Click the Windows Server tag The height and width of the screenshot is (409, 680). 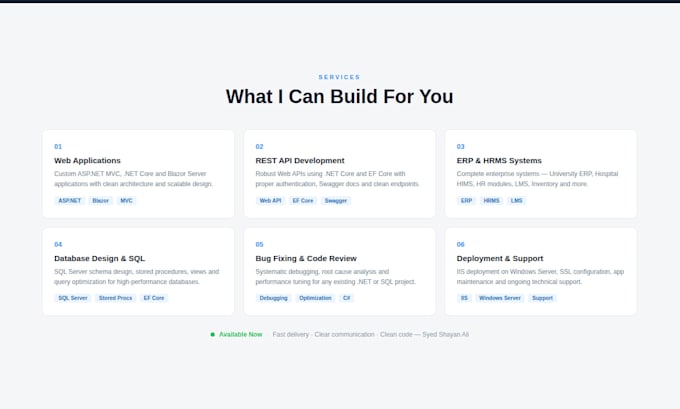[500, 298]
